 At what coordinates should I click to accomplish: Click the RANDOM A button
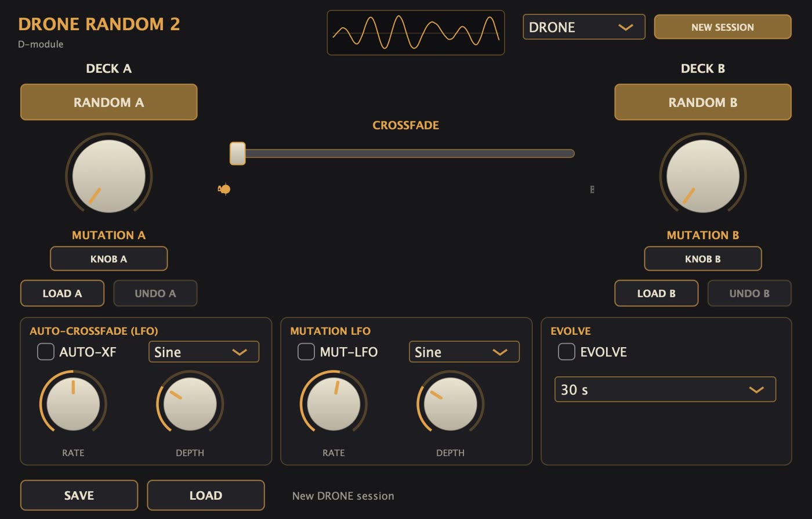(x=108, y=102)
